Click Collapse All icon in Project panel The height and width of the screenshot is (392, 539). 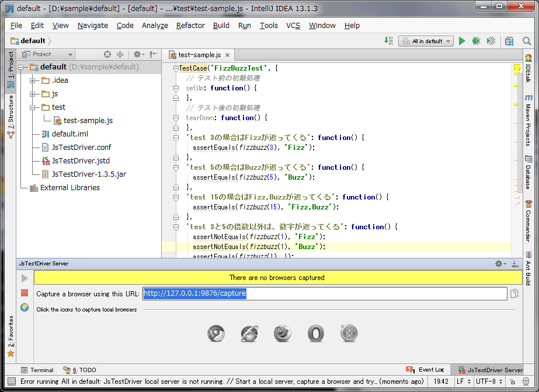[120, 54]
